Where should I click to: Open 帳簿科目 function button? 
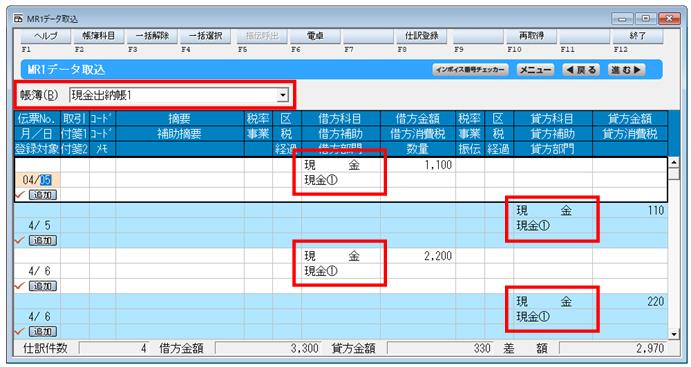pyautogui.click(x=99, y=36)
